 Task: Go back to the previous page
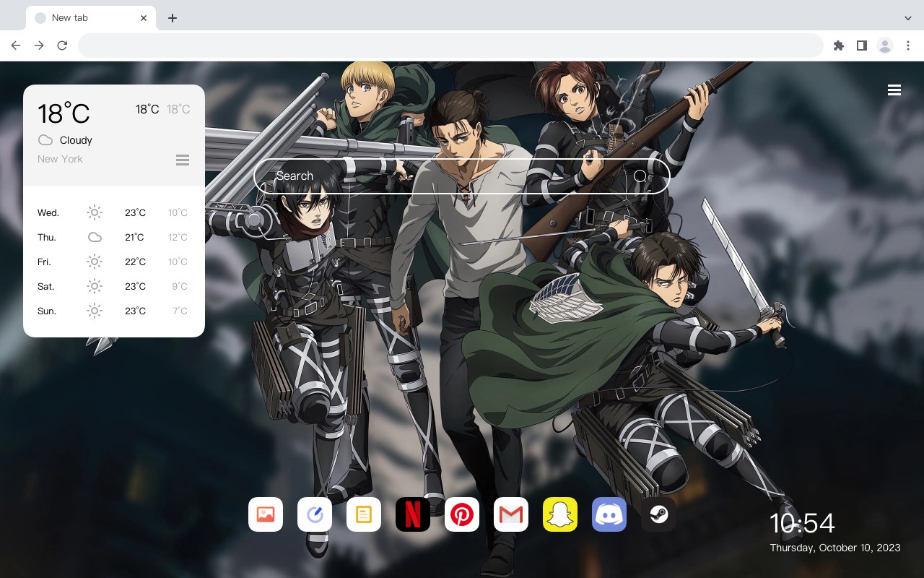pos(16,46)
